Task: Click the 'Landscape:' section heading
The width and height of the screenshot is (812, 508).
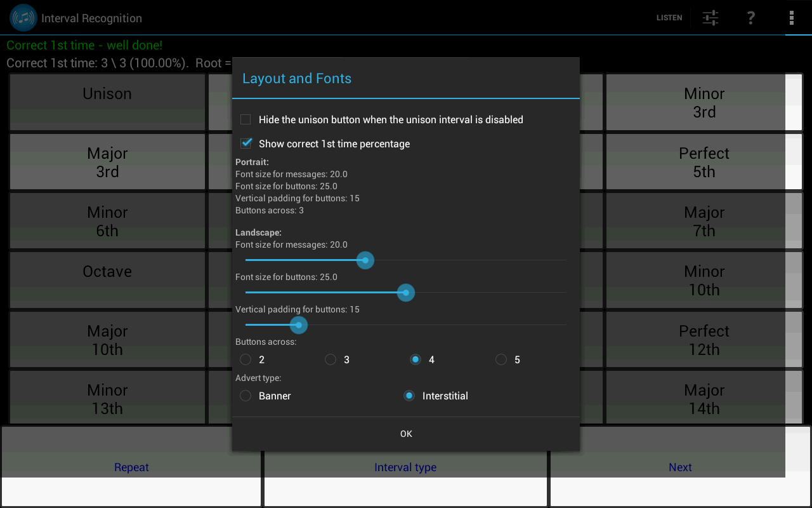Action: tap(258, 232)
